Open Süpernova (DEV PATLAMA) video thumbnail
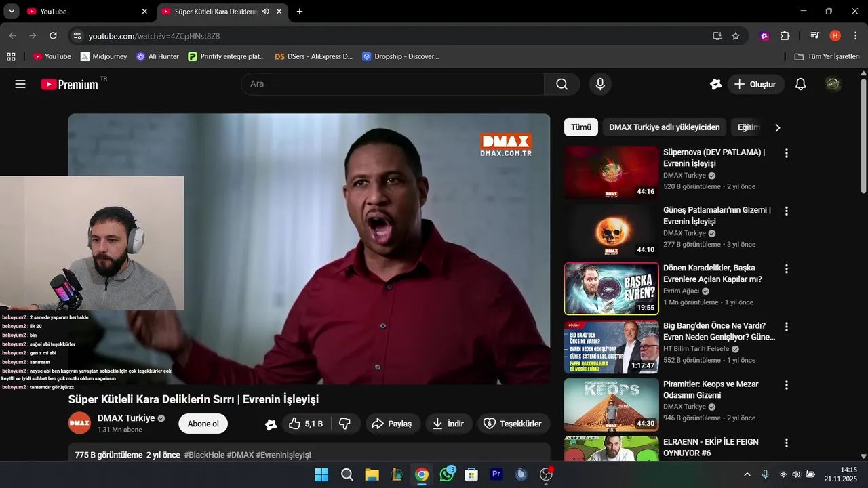This screenshot has width=868, height=488. pyautogui.click(x=612, y=173)
